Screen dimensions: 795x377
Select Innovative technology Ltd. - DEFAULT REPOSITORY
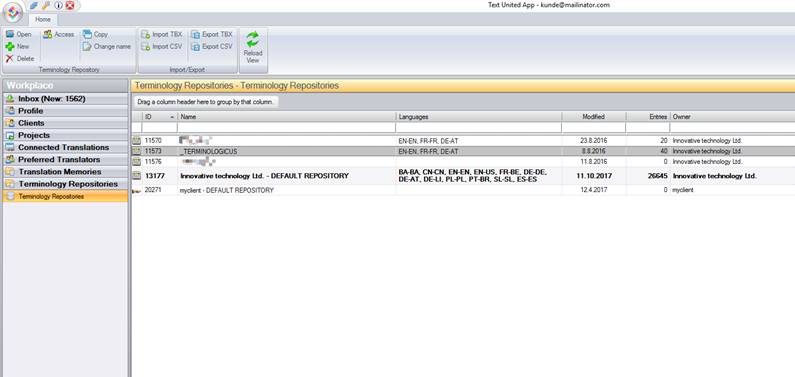point(463,175)
